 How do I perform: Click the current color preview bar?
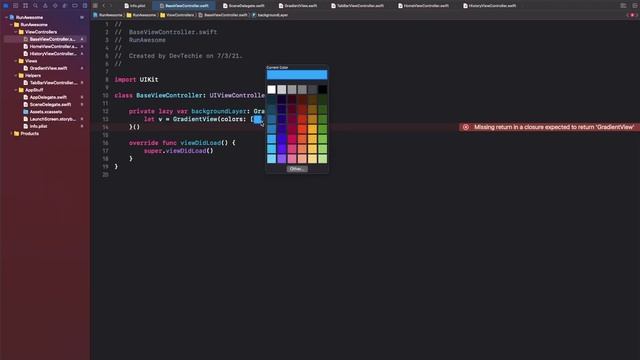point(297,75)
